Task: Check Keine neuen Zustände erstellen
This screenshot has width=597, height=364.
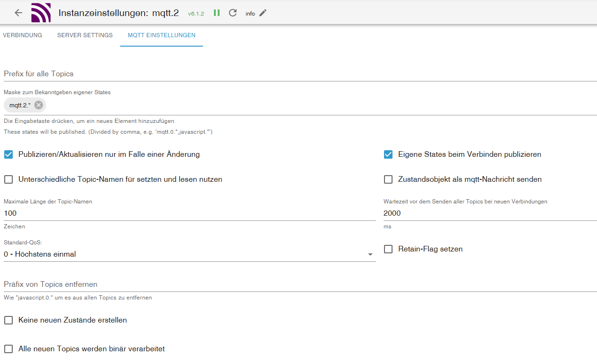Action: click(8, 320)
